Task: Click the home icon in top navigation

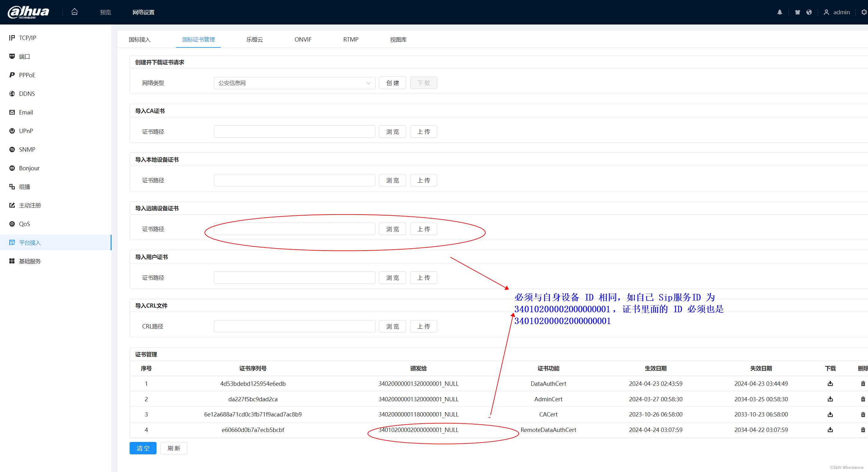Action: [74, 11]
